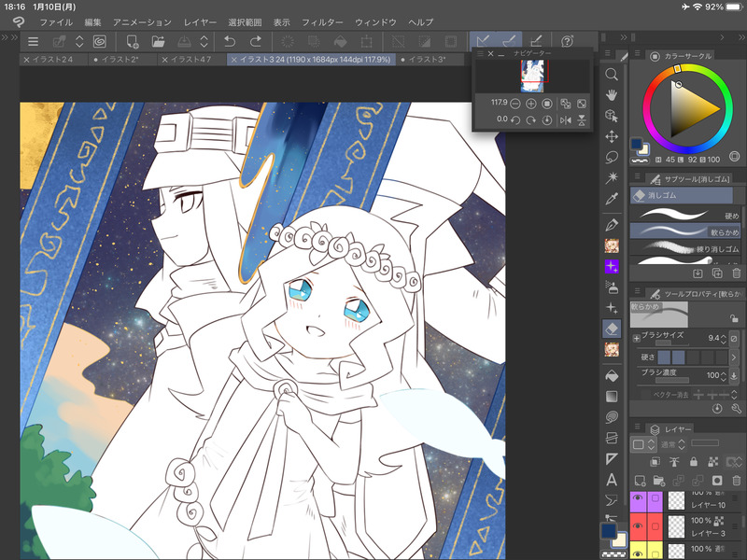The width and height of the screenshot is (747, 560).
Task: Select the Gradient tool
Action: pos(612,396)
